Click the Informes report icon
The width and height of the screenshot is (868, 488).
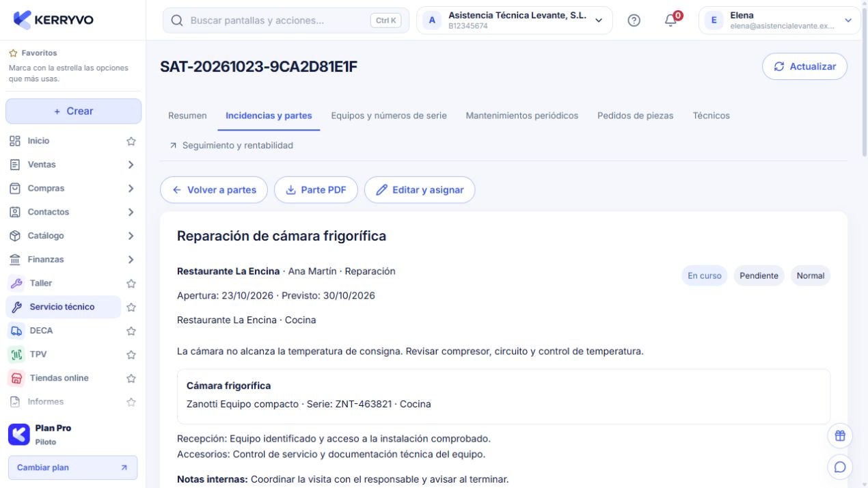[x=15, y=402]
